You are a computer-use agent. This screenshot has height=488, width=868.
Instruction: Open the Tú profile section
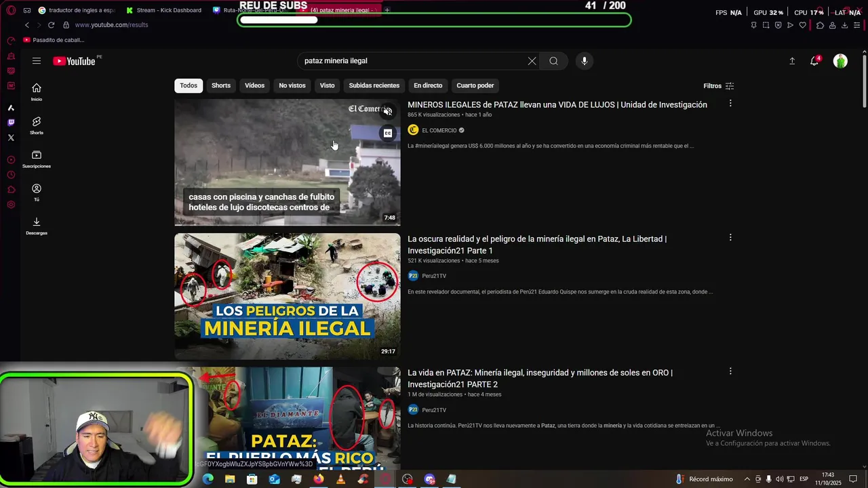click(37, 192)
